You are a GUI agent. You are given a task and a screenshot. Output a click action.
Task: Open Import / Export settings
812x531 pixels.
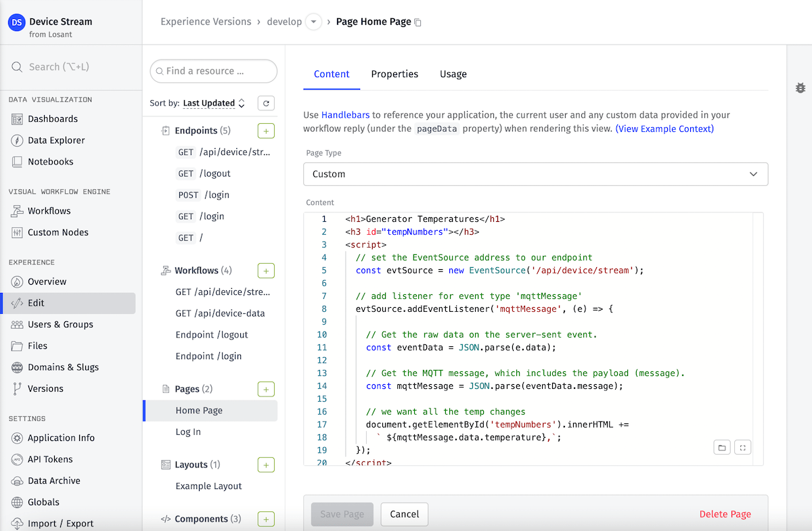(61, 524)
